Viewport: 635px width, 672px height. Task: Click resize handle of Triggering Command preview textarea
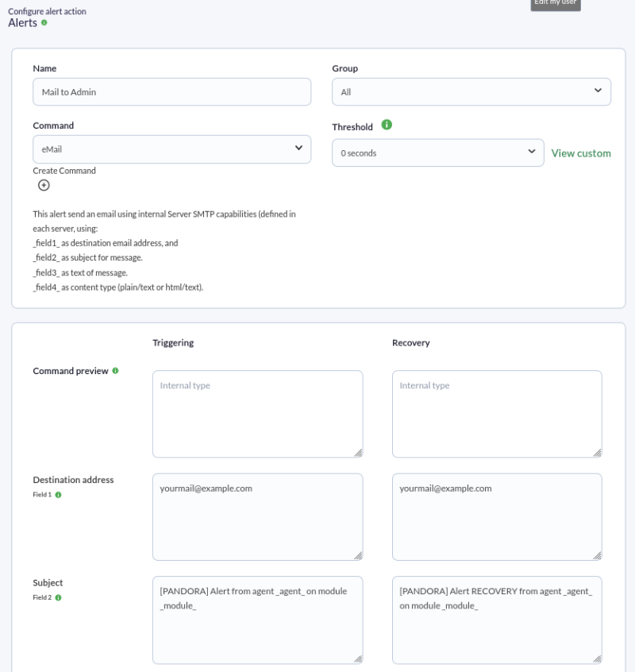point(359,453)
